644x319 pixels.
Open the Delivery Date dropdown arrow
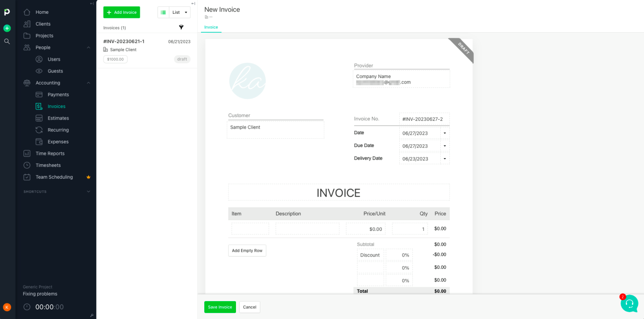445,159
